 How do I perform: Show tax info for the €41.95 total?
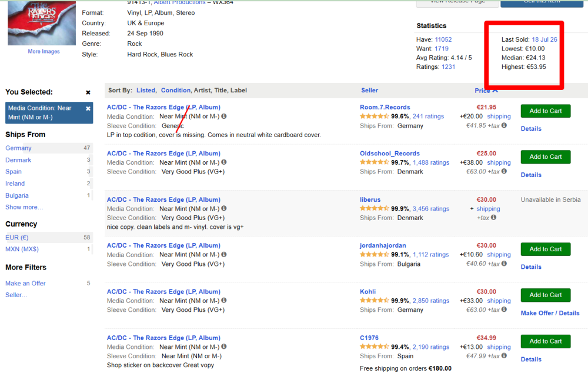tap(504, 125)
